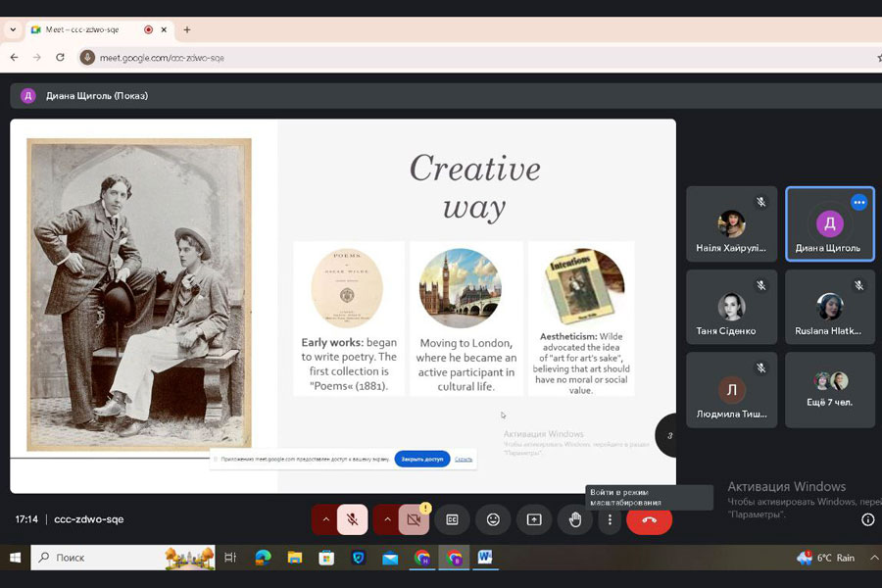This screenshot has height=588, width=882.
Task: Open the emoji reactions button
Action: 493,519
